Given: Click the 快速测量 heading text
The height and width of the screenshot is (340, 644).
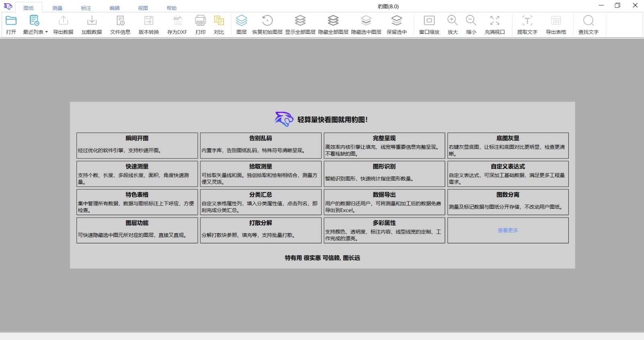Looking at the screenshot, I should 137,166.
